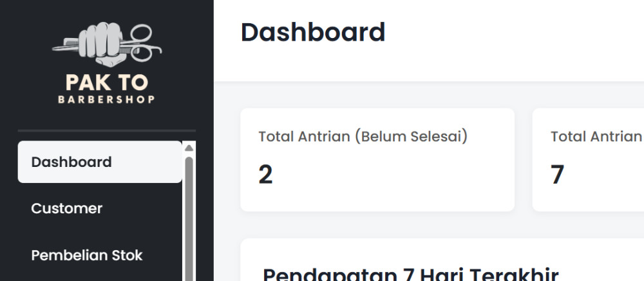Click the Pendapatan 7 Hari Terakhir heading
The height and width of the screenshot is (281, 644).
point(410,275)
